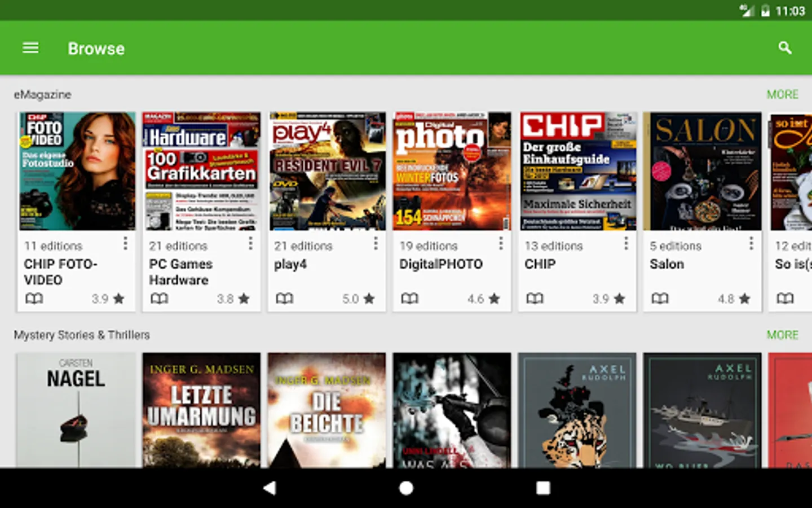Open overflow menu for PC Games Hardware

coord(250,243)
